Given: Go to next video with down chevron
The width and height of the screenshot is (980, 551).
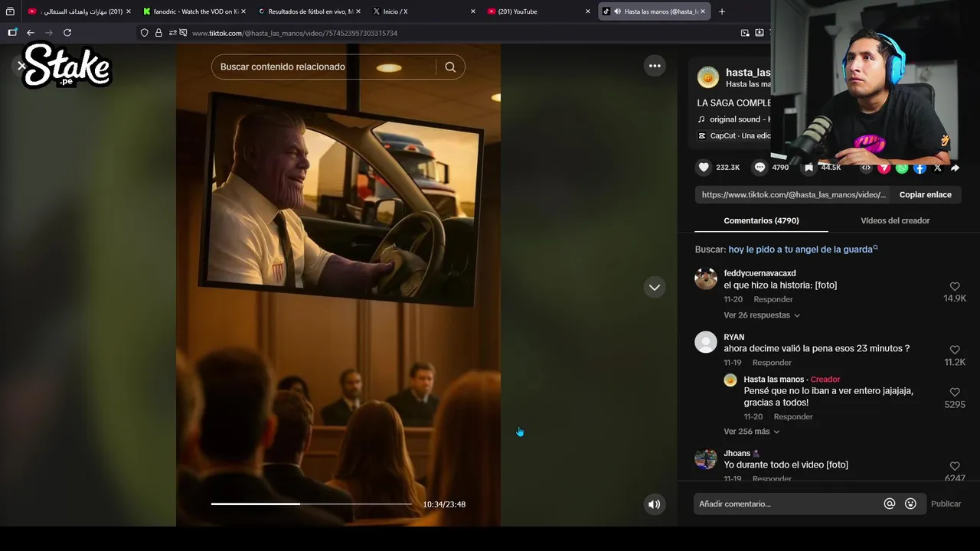Looking at the screenshot, I should click(655, 288).
